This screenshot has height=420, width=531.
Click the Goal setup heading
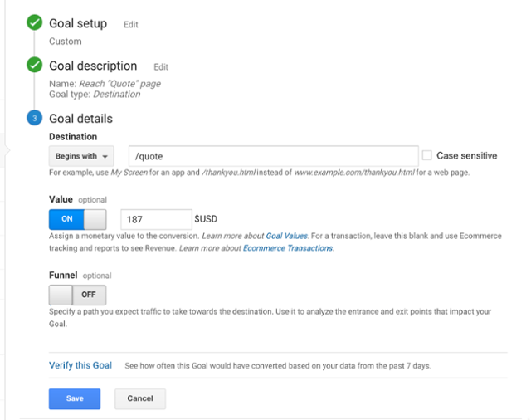click(78, 23)
